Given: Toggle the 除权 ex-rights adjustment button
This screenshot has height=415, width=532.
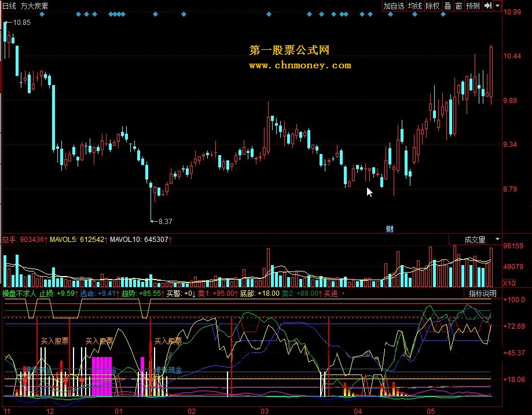Looking at the screenshot, I should (x=432, y=6).
